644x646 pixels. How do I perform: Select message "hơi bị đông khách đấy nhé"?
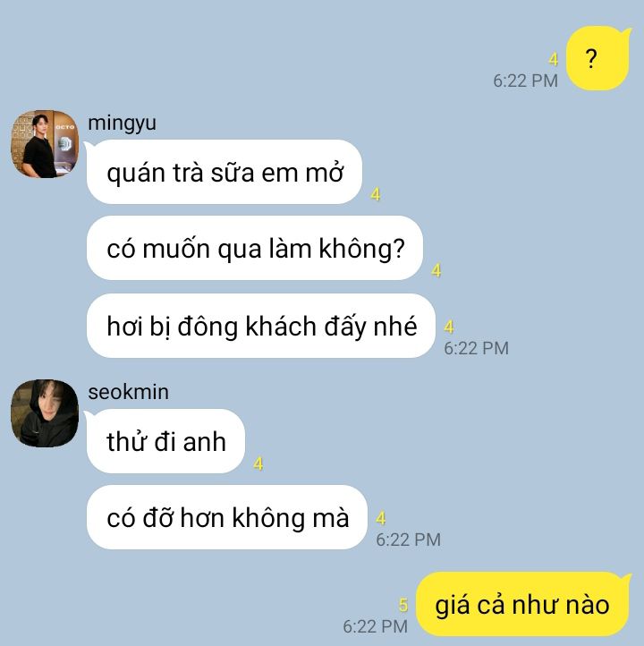260,326
